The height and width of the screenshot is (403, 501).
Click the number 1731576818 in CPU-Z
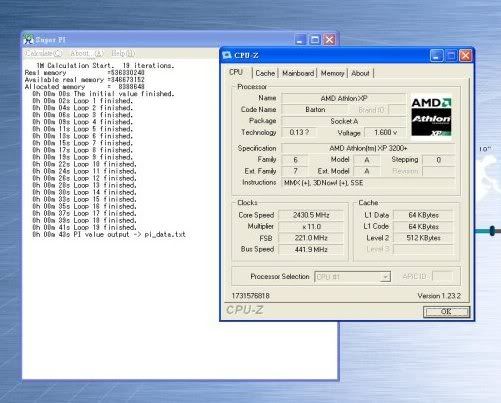[250, 296]
